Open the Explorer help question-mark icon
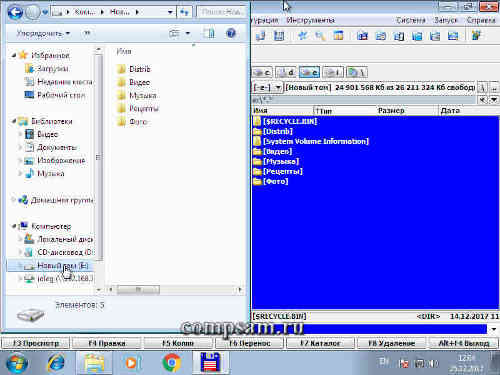This screenshot has height=375, width=500. click(x=231, y=33)
